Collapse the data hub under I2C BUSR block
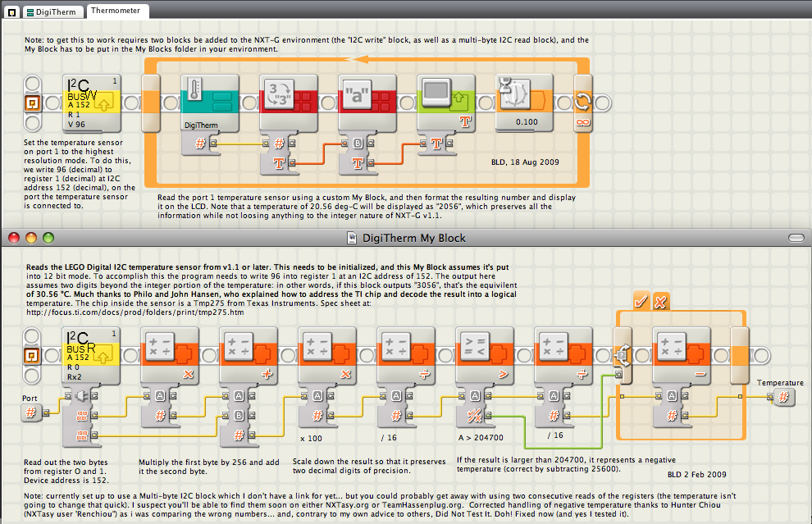The height and width of the screenshot is (524, 812). (x=81, y=415)
